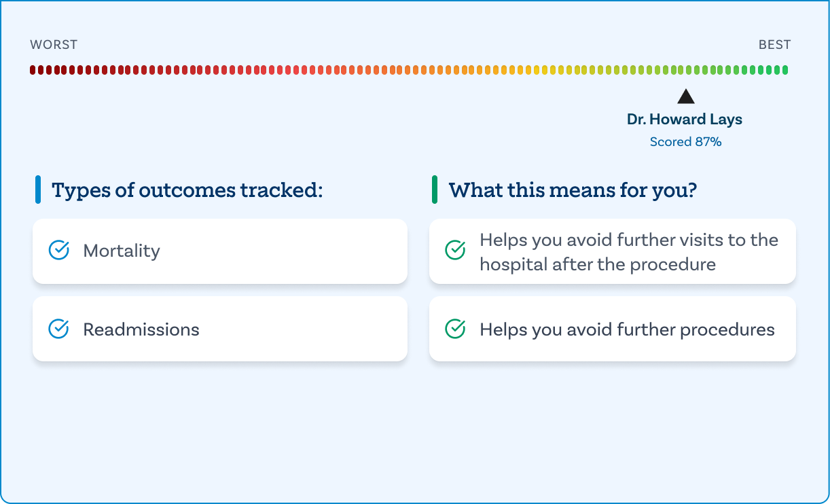Select the Readmissions outcome card
The image size is (830, 504).
coord(219,329)
